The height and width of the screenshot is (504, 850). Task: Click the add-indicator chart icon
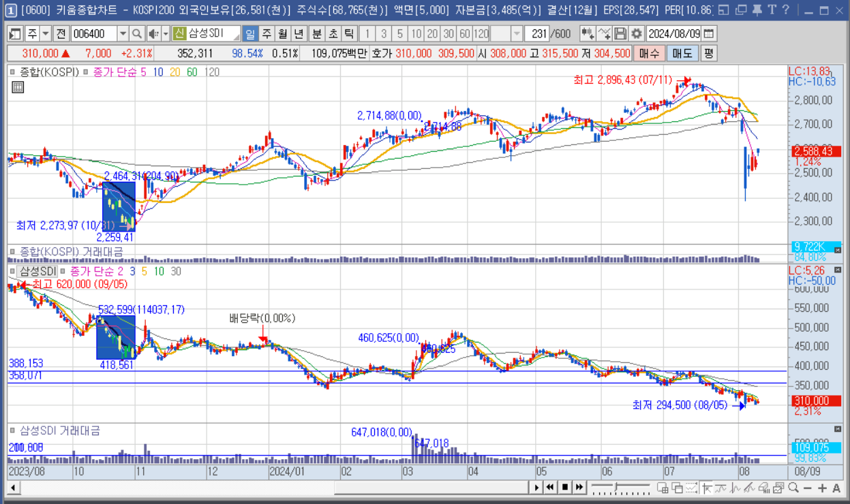[588, 34]
